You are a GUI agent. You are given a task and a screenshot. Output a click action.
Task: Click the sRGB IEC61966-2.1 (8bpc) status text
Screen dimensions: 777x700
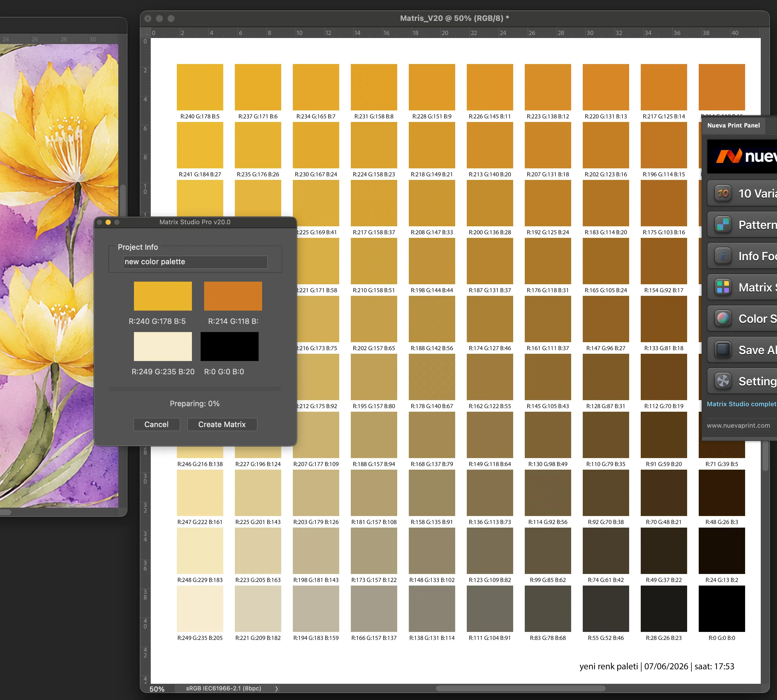[x=224, y=688]
